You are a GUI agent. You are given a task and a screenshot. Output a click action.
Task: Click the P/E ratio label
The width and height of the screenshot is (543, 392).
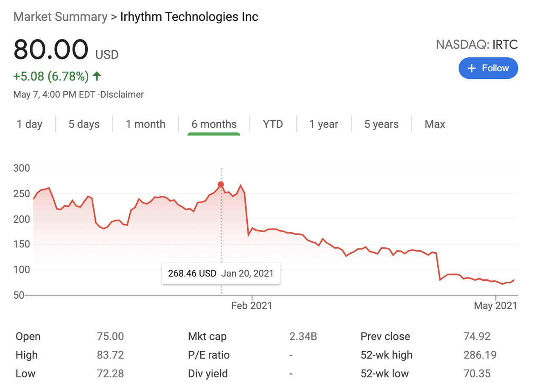click(209, 355)
